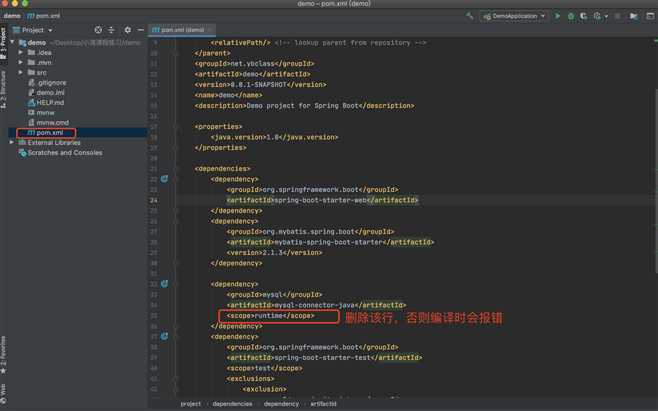Expand the src folder

coord(21,73)
